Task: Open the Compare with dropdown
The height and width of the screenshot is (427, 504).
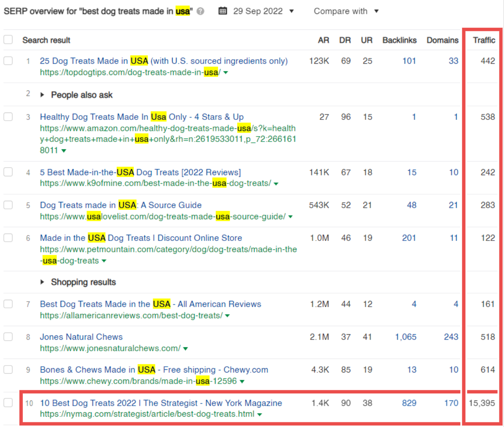Action: click(346, 11)
